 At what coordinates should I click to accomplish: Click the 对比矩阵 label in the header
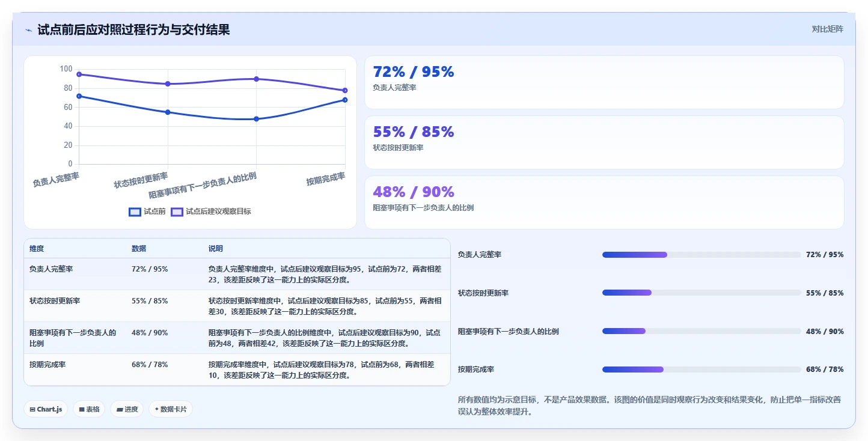(827, 29)
